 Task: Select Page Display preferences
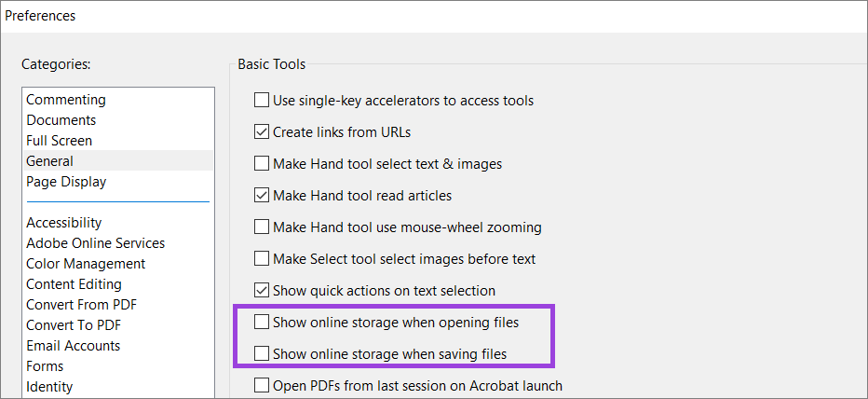point(66,182)
